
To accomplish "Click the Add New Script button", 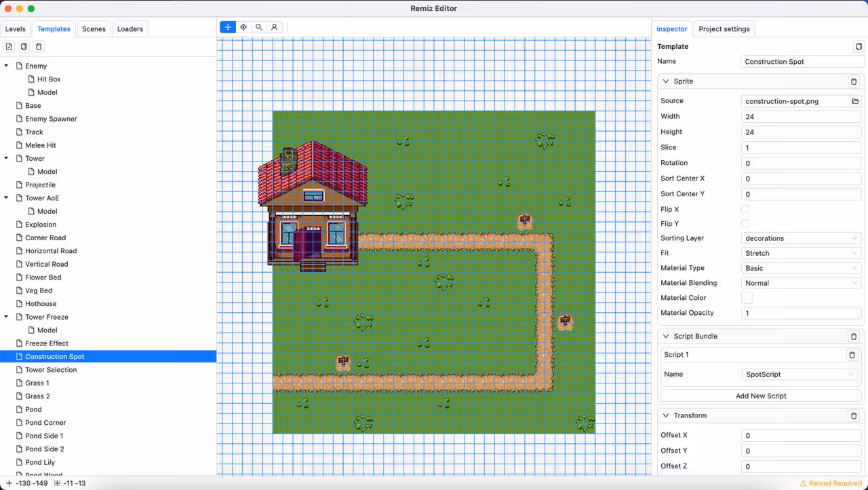I will (x=761, y=396).
